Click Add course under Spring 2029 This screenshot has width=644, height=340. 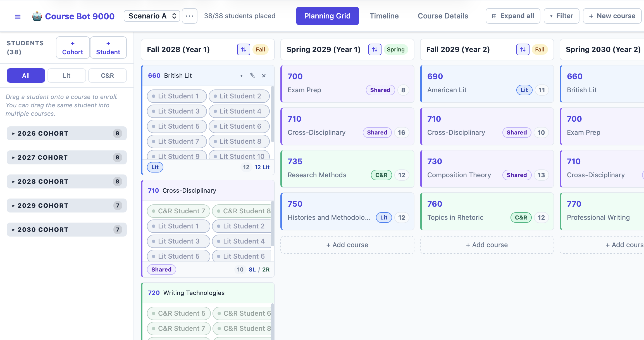[x=347, y=245]
